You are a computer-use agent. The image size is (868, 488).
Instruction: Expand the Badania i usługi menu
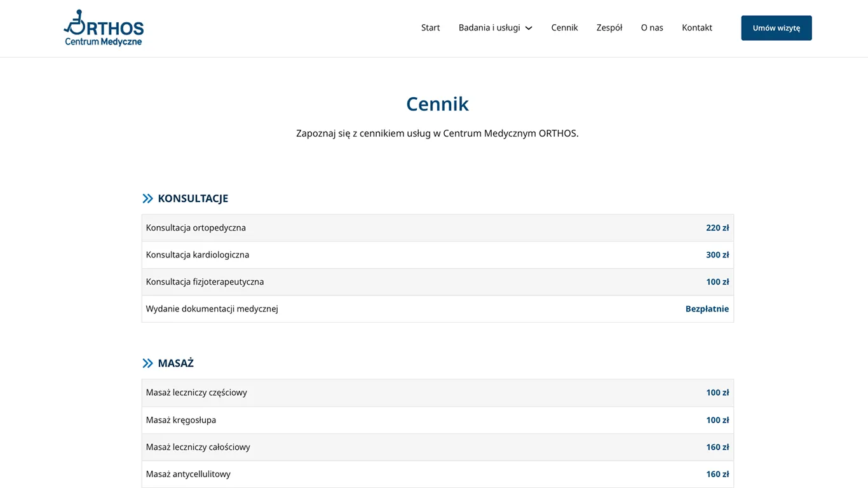(x=491, y=27)
